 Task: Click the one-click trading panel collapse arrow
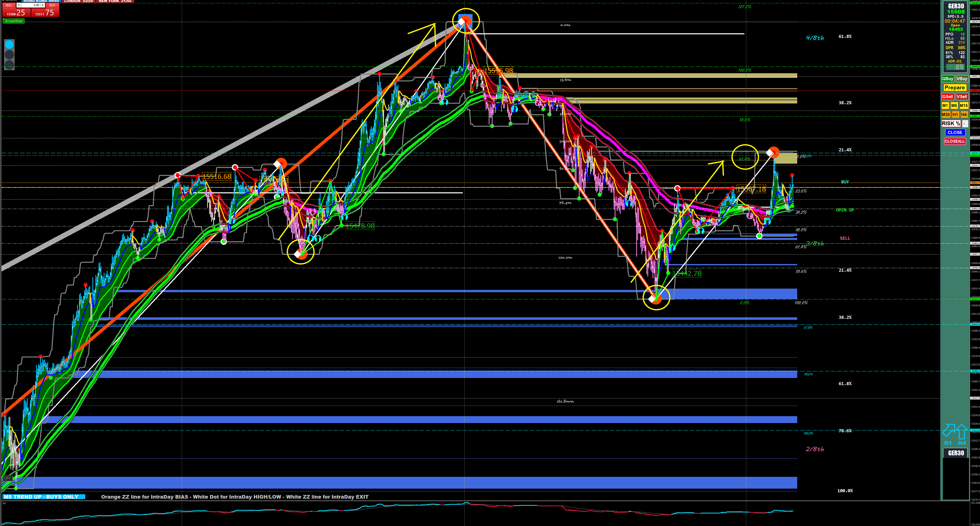(x=3, y=0)
